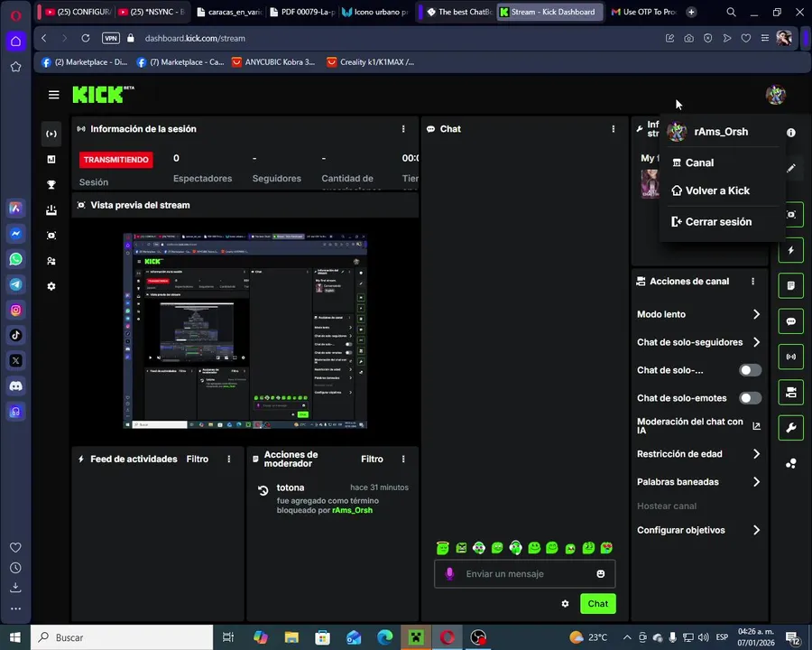Open the Chat panel three-dot menu

coord(614,129)
